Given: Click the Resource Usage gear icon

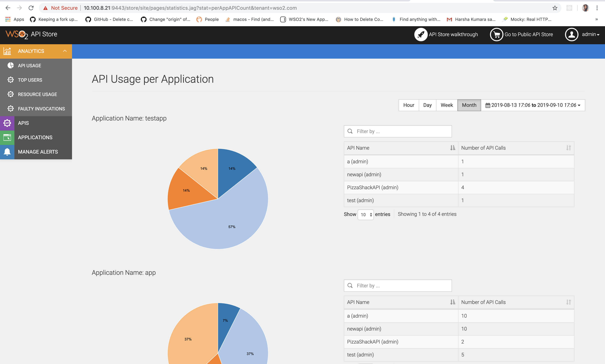Looking at the screenshot, I should point(11,94).
